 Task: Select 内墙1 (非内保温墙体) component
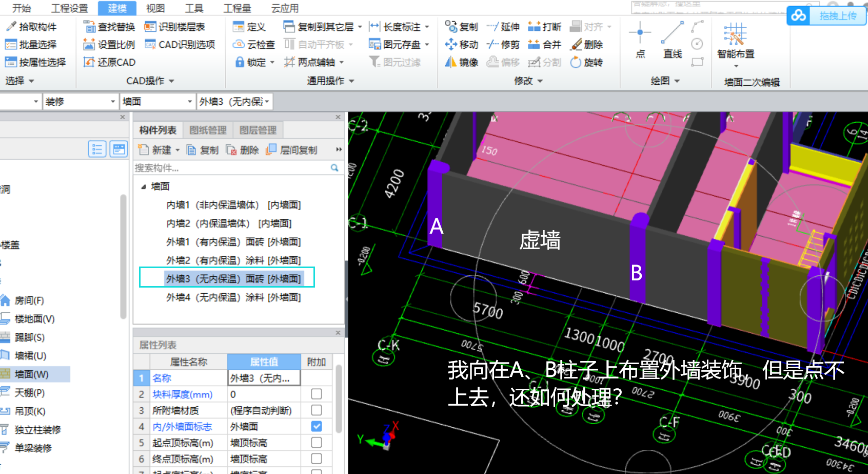(233, 205)
